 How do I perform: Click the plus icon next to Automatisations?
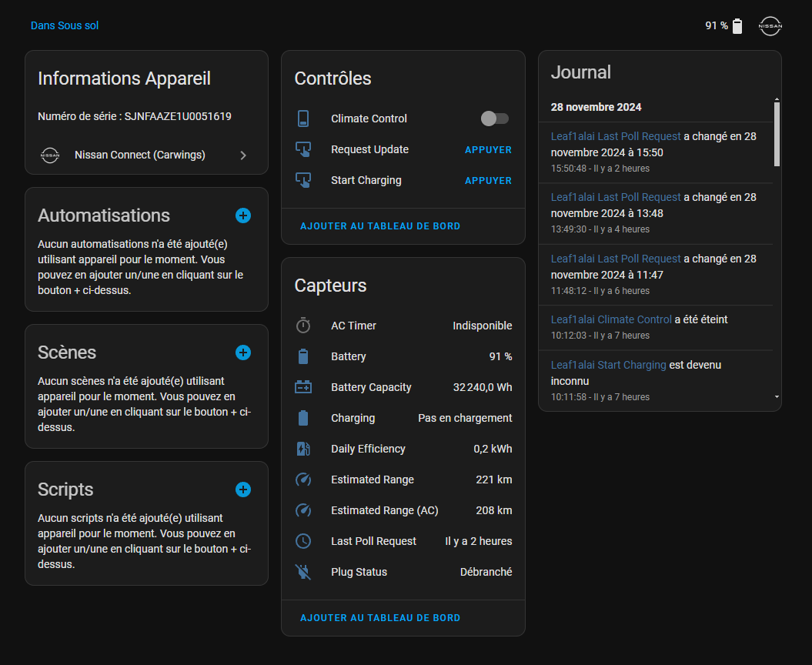[x=243, y=216]
